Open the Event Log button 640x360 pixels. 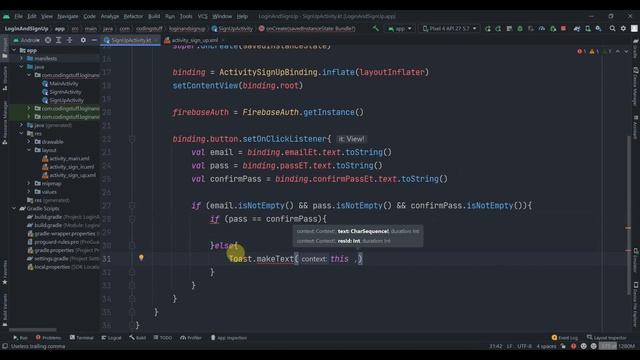[x=564, y=338]
